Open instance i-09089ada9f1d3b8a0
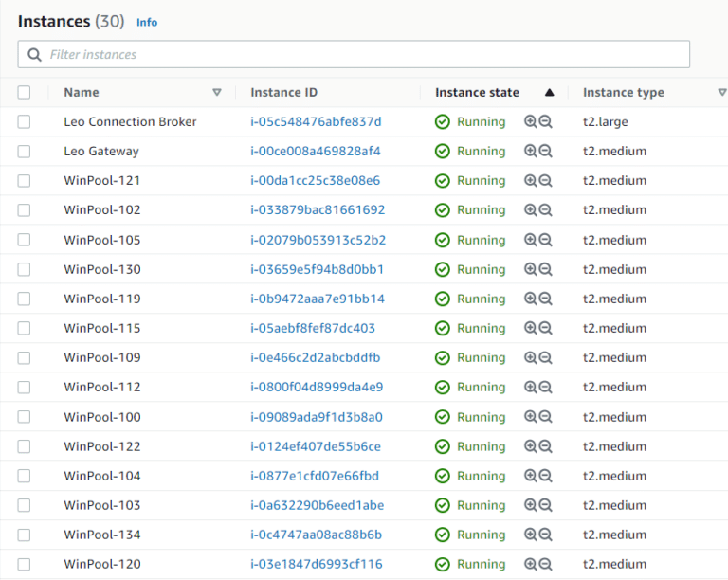This screenshot has width=728, height=580. [x=317, y=417]
